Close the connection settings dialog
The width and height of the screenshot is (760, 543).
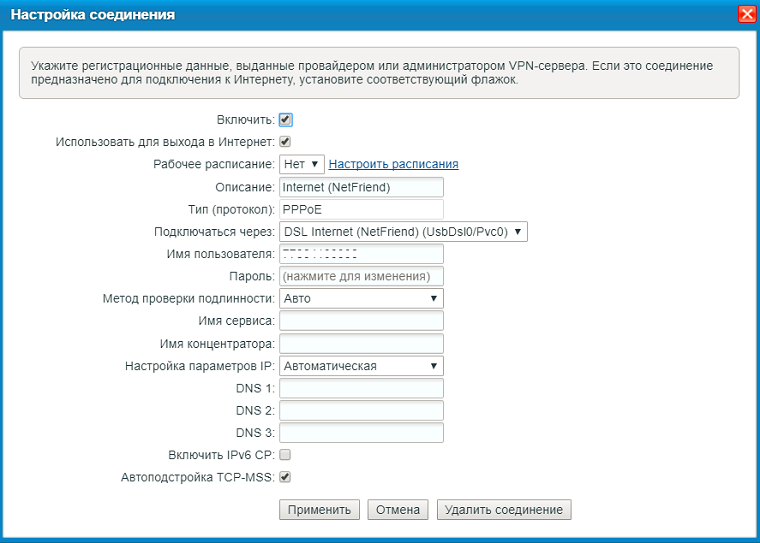click(745, 14)
